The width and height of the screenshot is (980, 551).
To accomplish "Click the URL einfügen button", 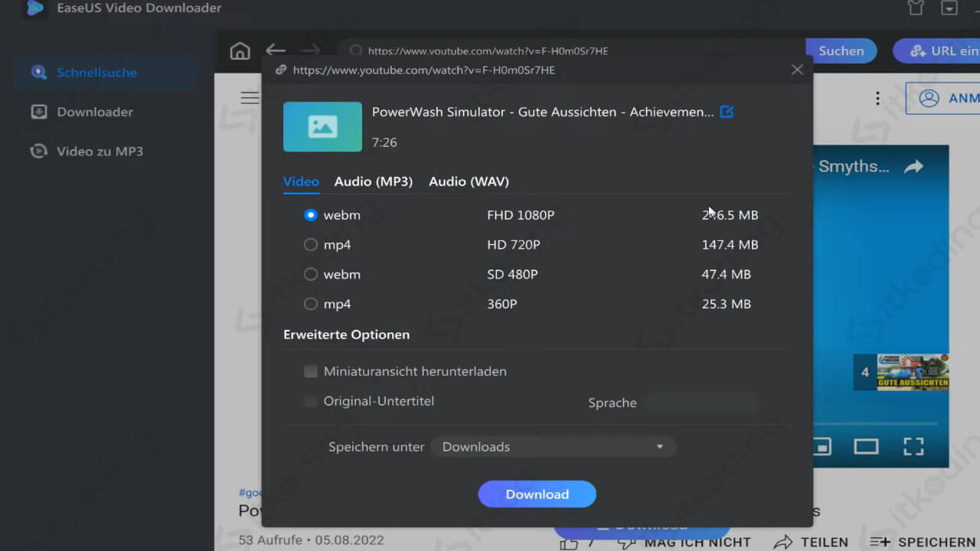I will [937, 51].
